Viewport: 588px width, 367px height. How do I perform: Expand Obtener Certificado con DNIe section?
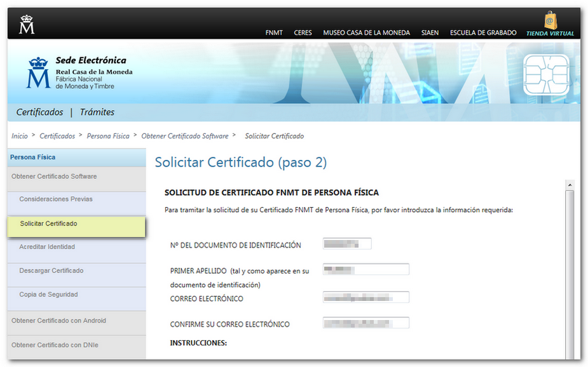(x=55, y=345)
